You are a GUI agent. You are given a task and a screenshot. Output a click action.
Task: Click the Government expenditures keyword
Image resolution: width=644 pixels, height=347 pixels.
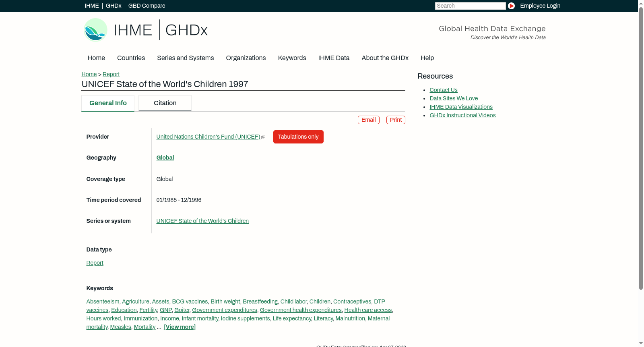(225, 310)
